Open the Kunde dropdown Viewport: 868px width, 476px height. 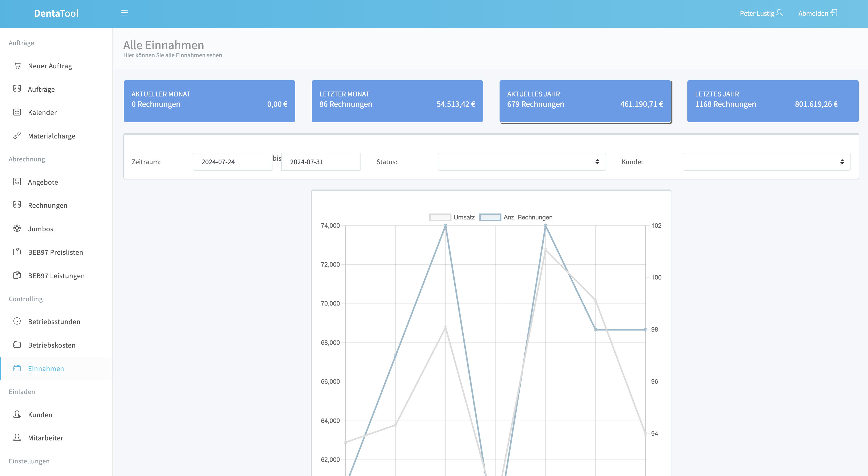pyautogui.click(x=766, y=162)
